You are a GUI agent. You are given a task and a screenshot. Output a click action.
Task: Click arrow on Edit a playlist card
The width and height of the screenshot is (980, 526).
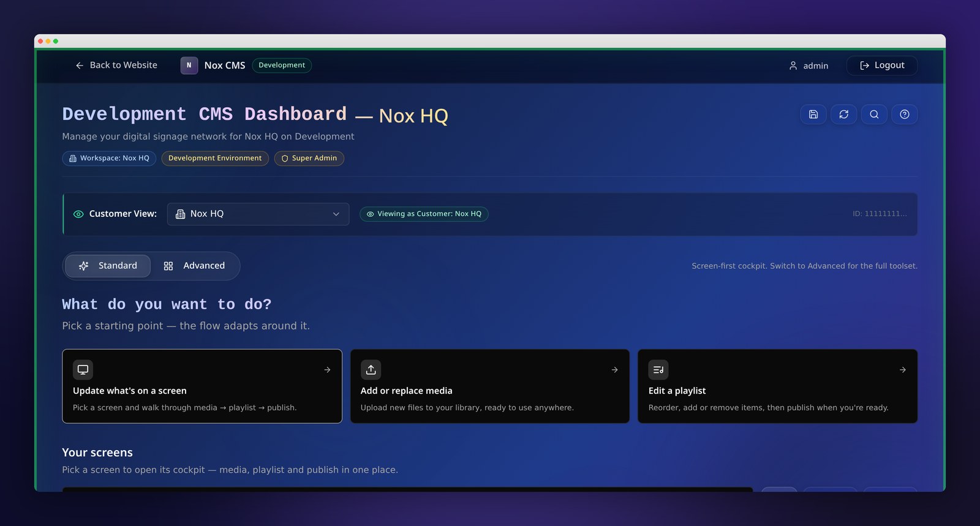(x=903, y=370)
